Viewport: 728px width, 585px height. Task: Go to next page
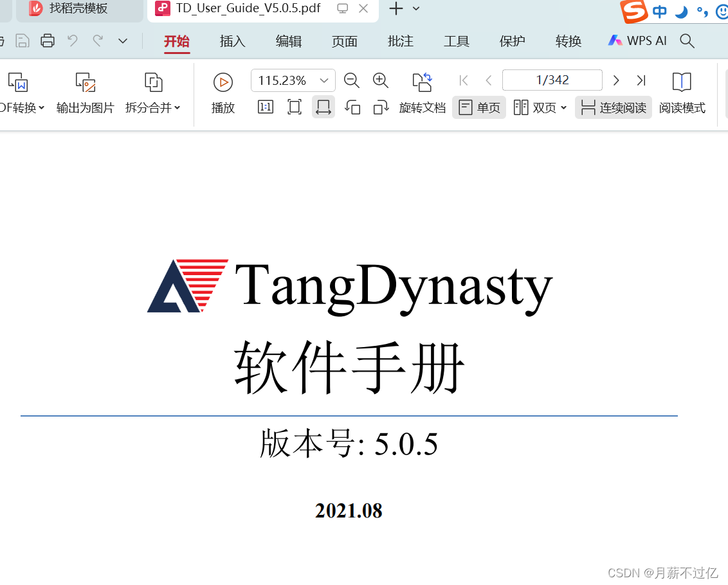coord(616,80)
